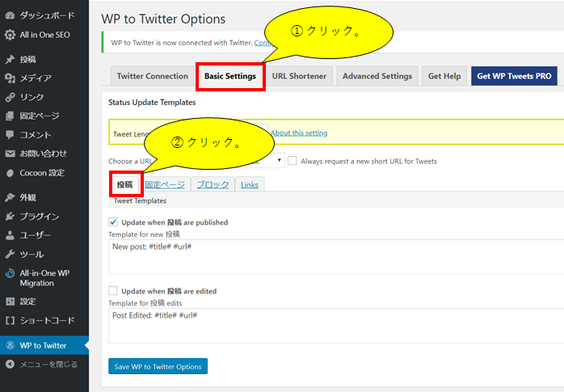Click in the new 投稿 template textarea
This screenshot has width=564, height=392.
[x=336, y=257]
